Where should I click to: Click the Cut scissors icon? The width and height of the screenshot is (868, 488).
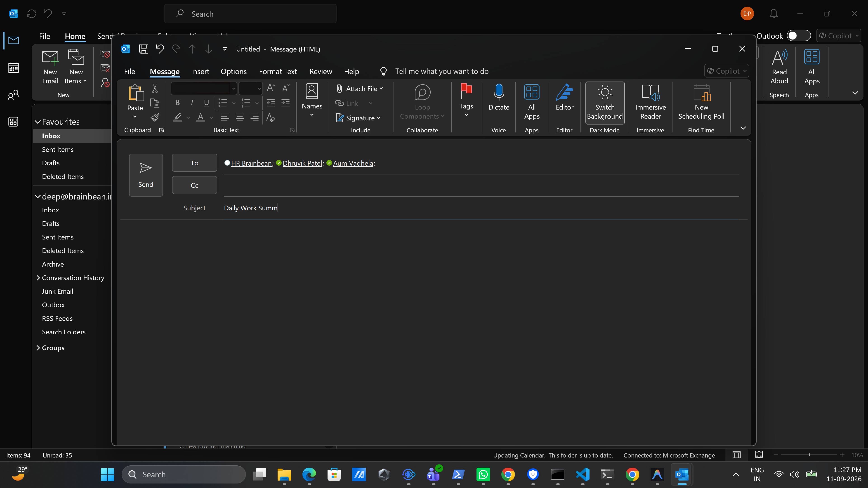[x=155, y=89]
